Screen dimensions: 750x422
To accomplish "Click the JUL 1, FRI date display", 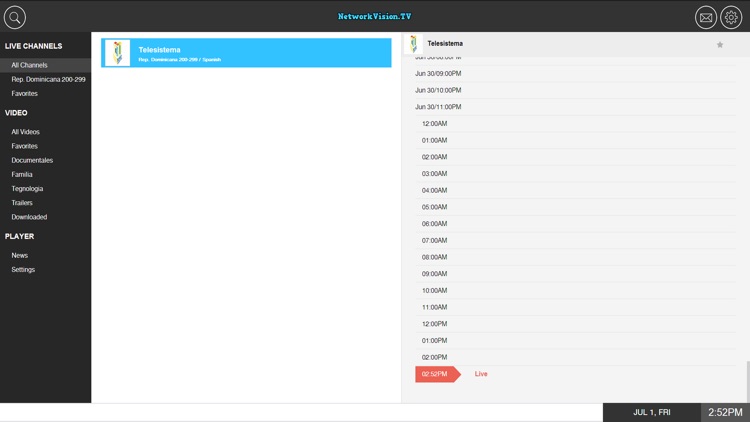I will (651, 412).
